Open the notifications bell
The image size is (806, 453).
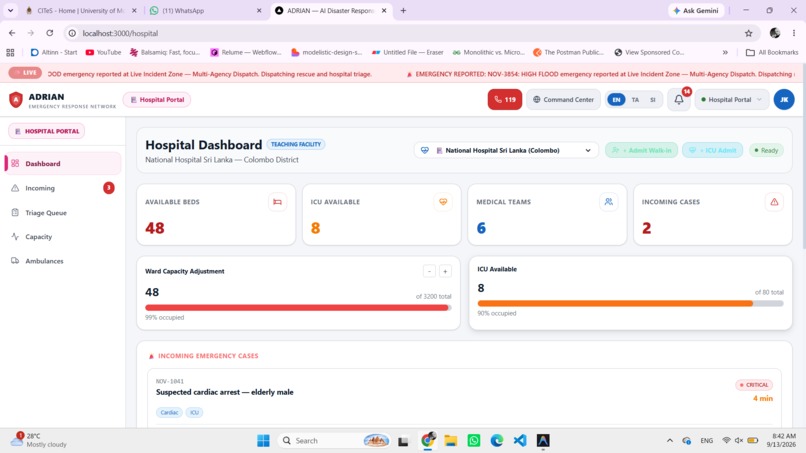point(679,100)
